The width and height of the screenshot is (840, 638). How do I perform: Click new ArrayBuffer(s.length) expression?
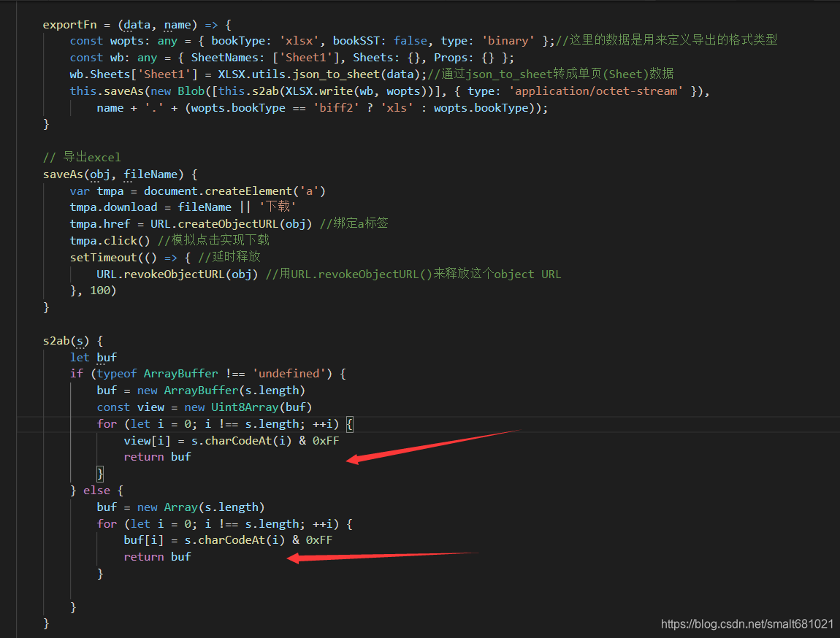pos(221,391)
